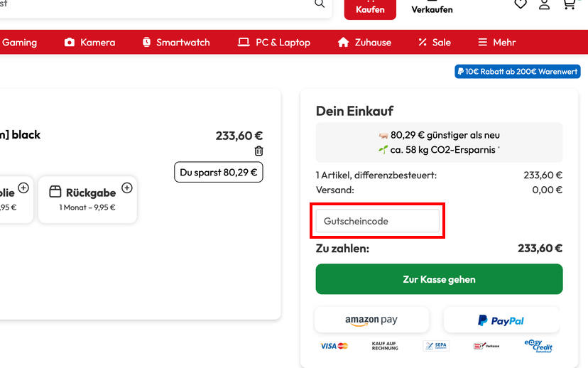Click Zur Kasse gehen button
Viewport: 588px width, 368px height.
tap(439, 279)
